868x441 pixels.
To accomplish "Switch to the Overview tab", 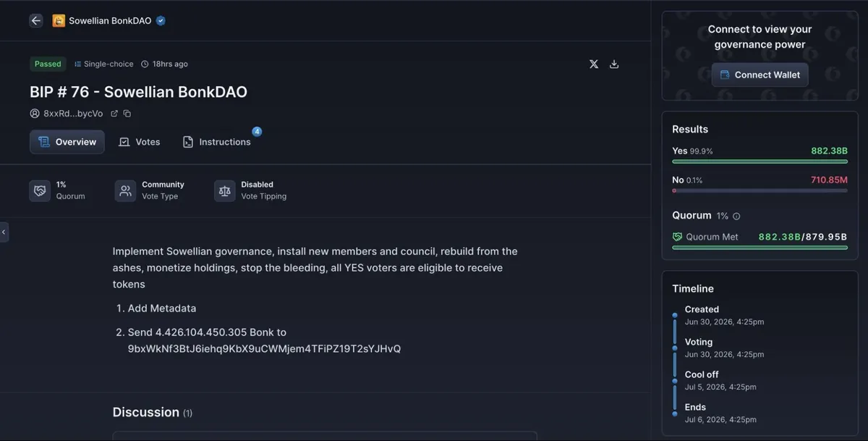I will click(x=67, y=142).
